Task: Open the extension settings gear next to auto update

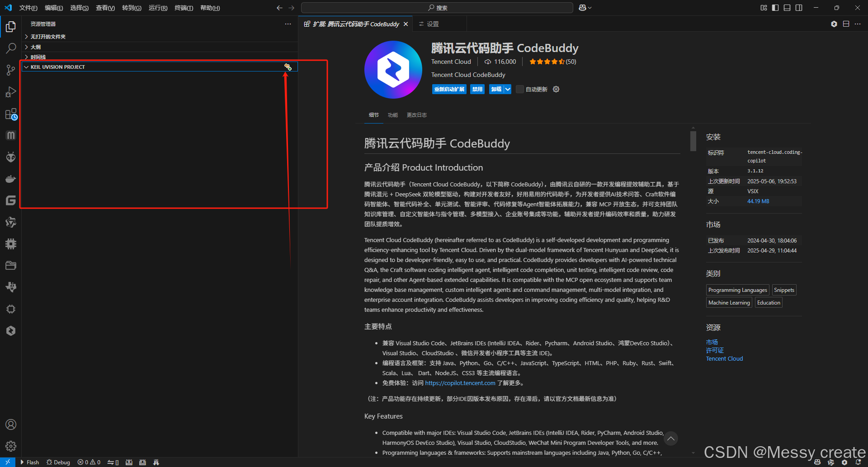Action: (x=556, y=89)
